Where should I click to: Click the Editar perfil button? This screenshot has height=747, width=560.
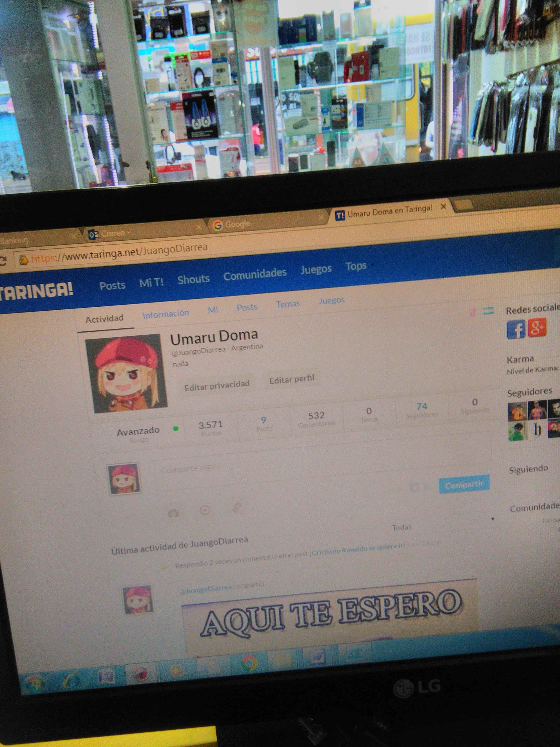coord(292,379)
